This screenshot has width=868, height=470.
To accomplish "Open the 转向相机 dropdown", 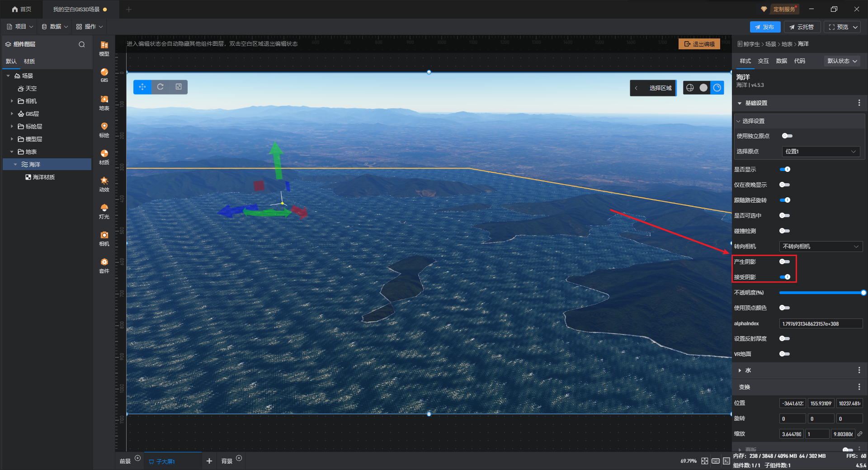I will click(x=821, y=247).
